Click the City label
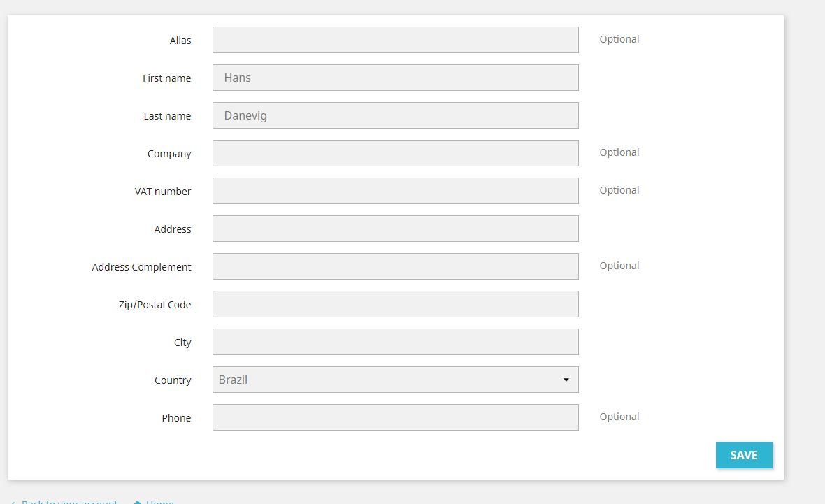The height and width of the screenshot is (504, 825). 182,343
